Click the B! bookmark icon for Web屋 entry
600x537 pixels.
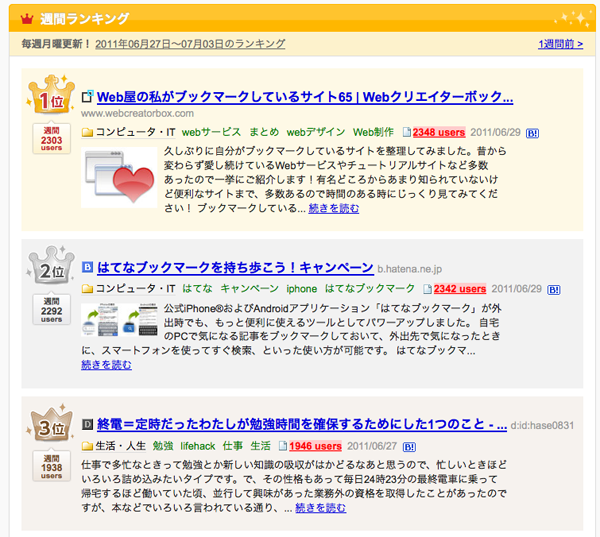click(532, 133)
